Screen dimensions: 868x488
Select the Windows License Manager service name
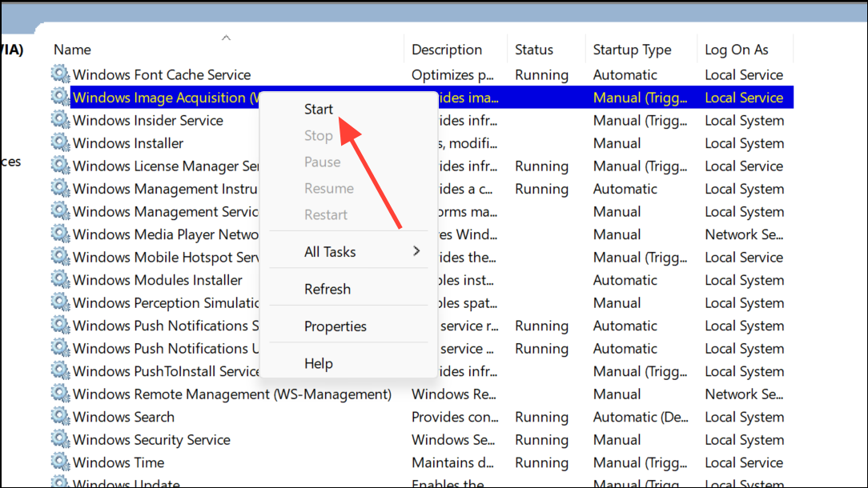tap(166, 166)
